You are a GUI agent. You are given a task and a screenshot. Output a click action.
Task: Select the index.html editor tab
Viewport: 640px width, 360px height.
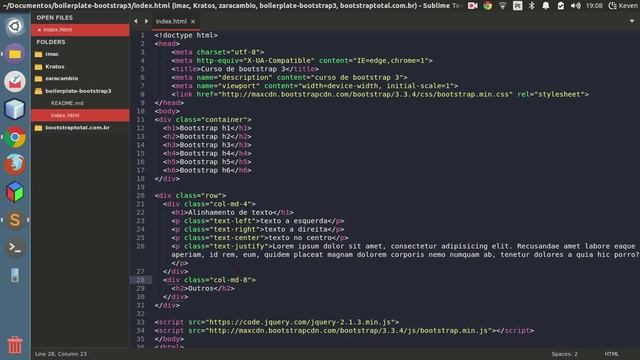171,21
